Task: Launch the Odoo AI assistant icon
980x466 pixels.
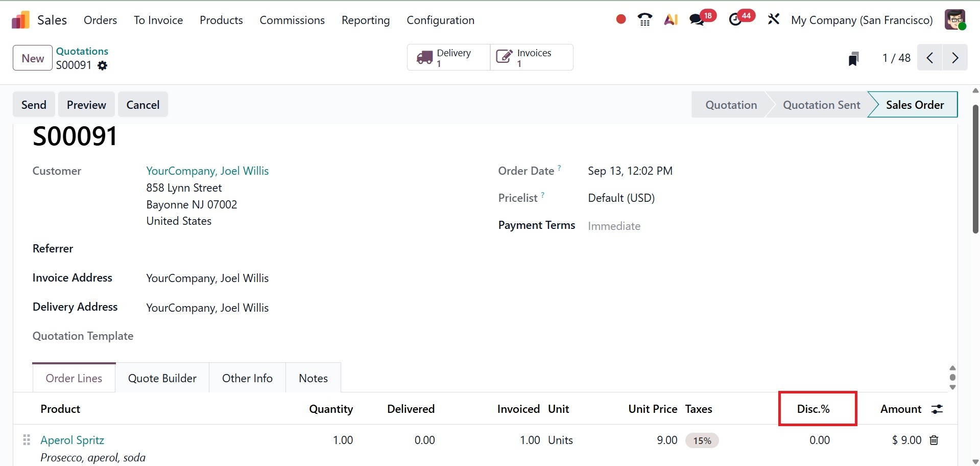Action: [671, 19]
